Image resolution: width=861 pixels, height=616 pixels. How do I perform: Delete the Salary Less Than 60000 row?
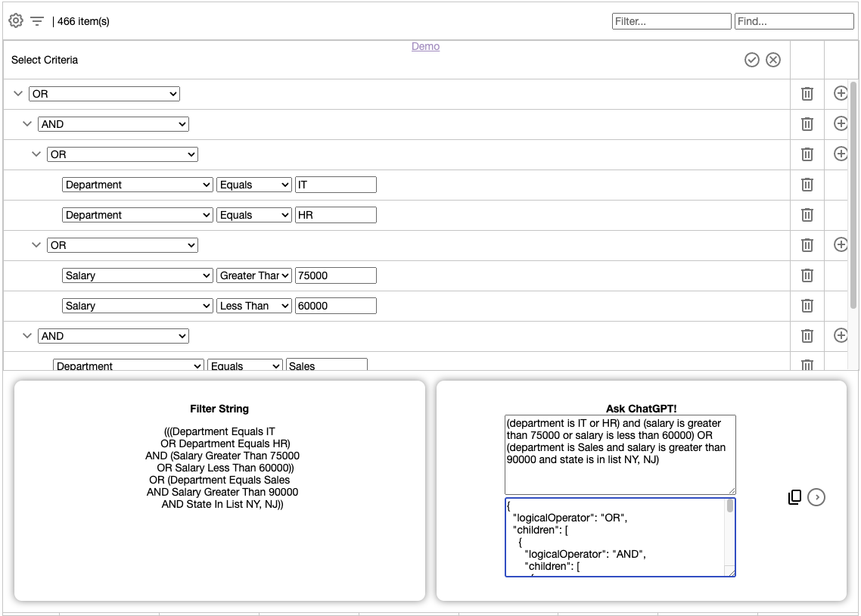coord(807,305)
